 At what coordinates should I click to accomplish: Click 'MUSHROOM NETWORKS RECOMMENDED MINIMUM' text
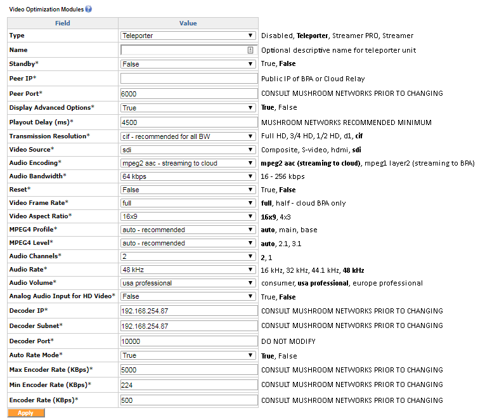[x=346, y=122]
